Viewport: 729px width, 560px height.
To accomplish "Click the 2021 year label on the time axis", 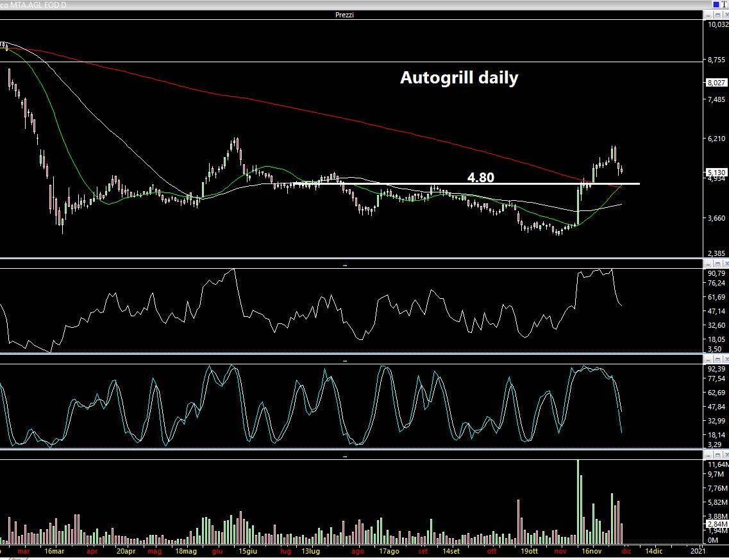I will pyautogui.click(x=698, y=552).
